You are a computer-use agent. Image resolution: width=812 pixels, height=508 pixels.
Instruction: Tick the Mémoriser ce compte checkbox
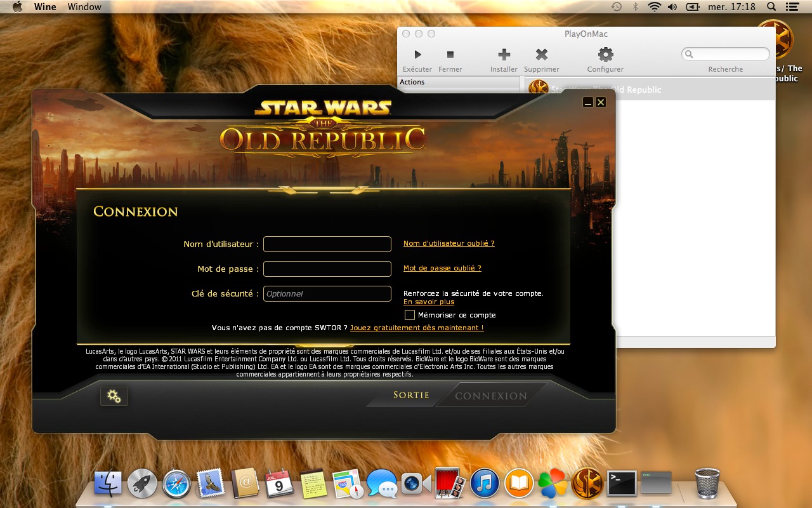pyautogui.click(x=410, y=315)
